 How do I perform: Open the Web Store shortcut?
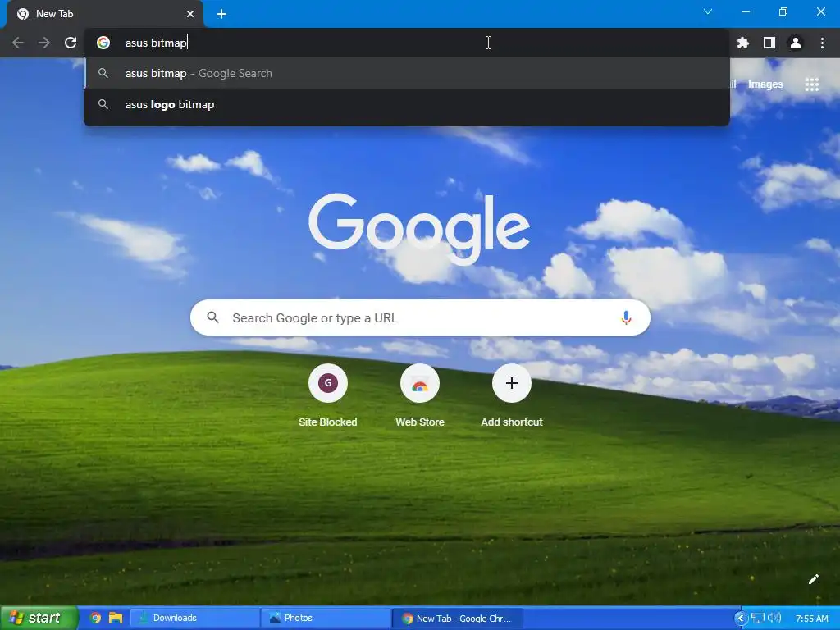pos(420,395)
